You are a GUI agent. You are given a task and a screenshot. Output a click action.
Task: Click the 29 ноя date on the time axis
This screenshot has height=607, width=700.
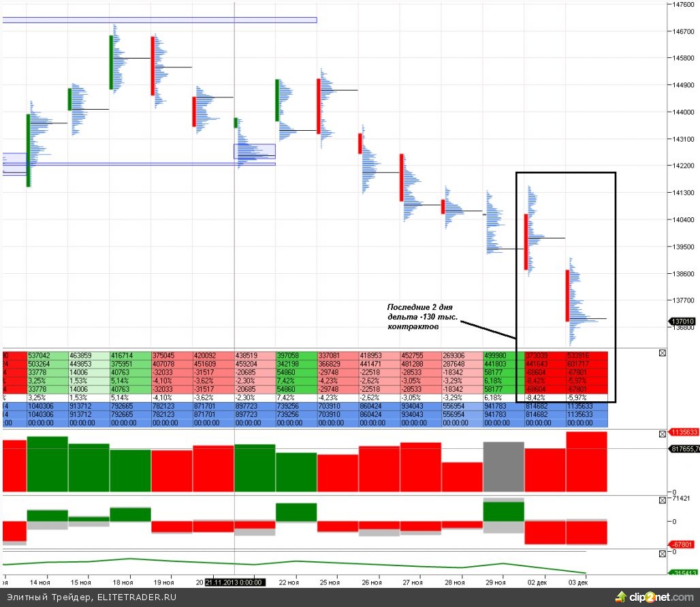click(x=496, y=582)
